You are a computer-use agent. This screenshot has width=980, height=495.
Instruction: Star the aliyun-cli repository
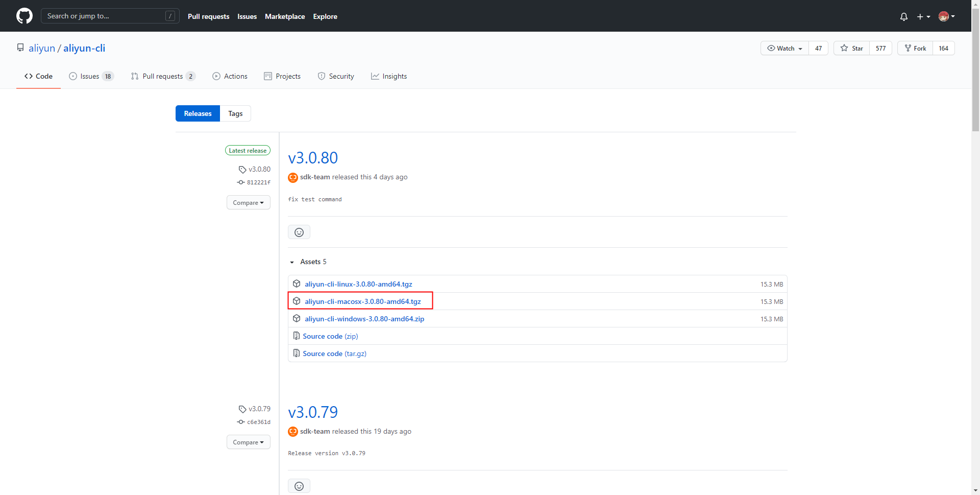coord(851,48)
